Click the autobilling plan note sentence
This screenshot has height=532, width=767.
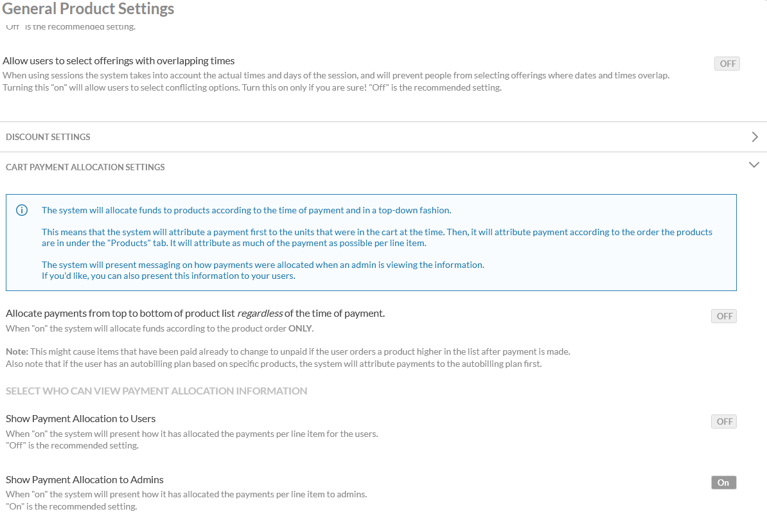click(274, 364)
